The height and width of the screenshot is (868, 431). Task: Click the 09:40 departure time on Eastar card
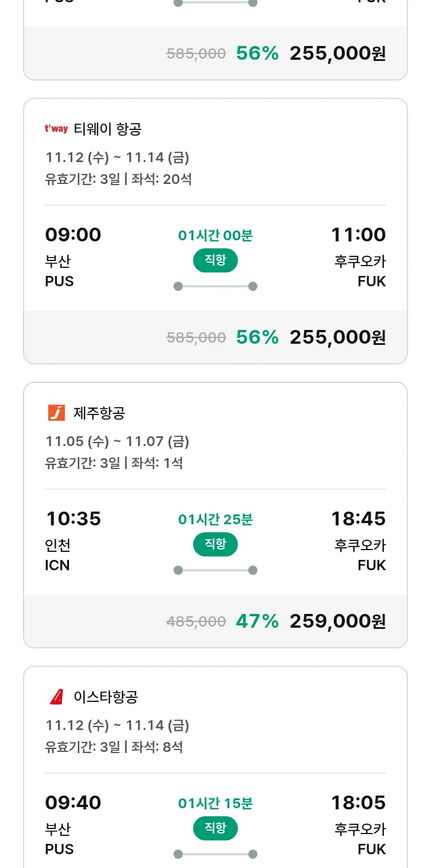(73, 803)
